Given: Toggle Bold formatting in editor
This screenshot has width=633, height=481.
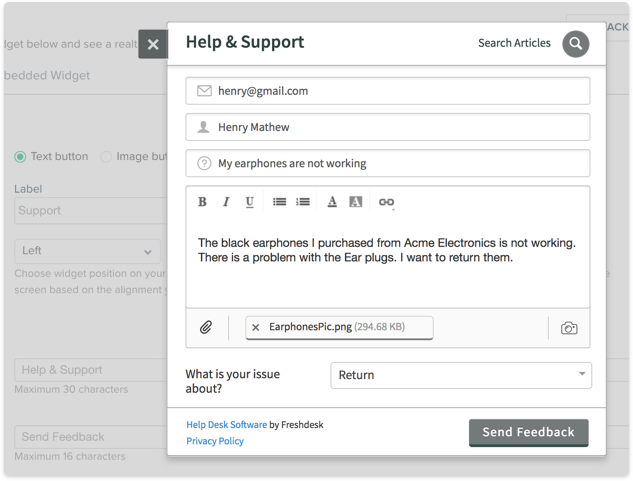Looking at the screenshot, I should point(202,202).
